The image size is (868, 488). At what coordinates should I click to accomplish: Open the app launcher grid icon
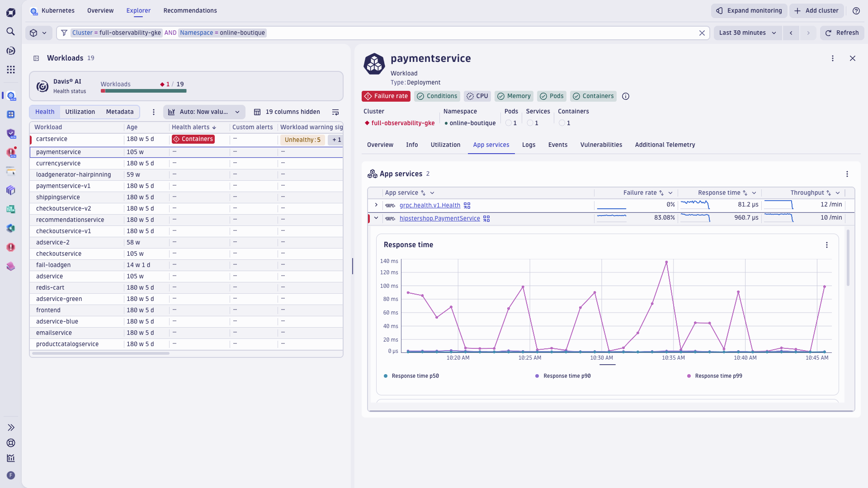click(x=11, y=70)
